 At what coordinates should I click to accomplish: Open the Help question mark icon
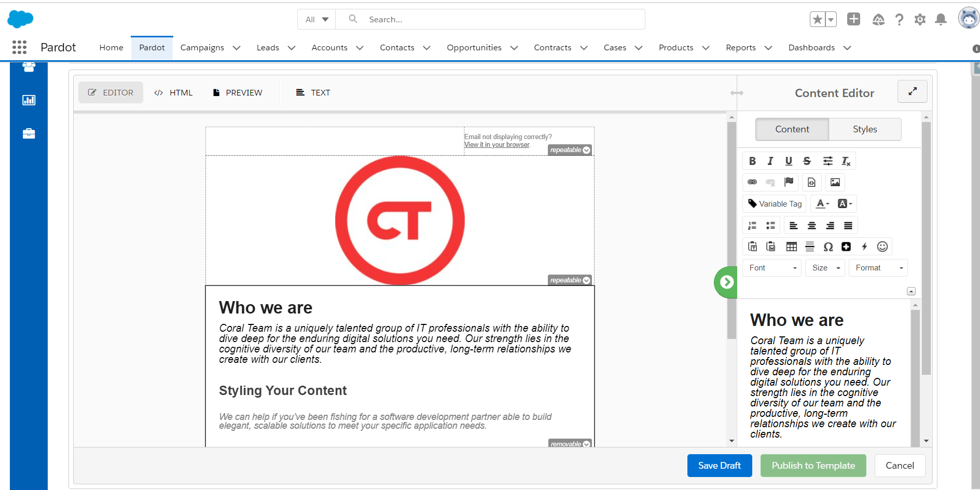click(x=899, y=19)
